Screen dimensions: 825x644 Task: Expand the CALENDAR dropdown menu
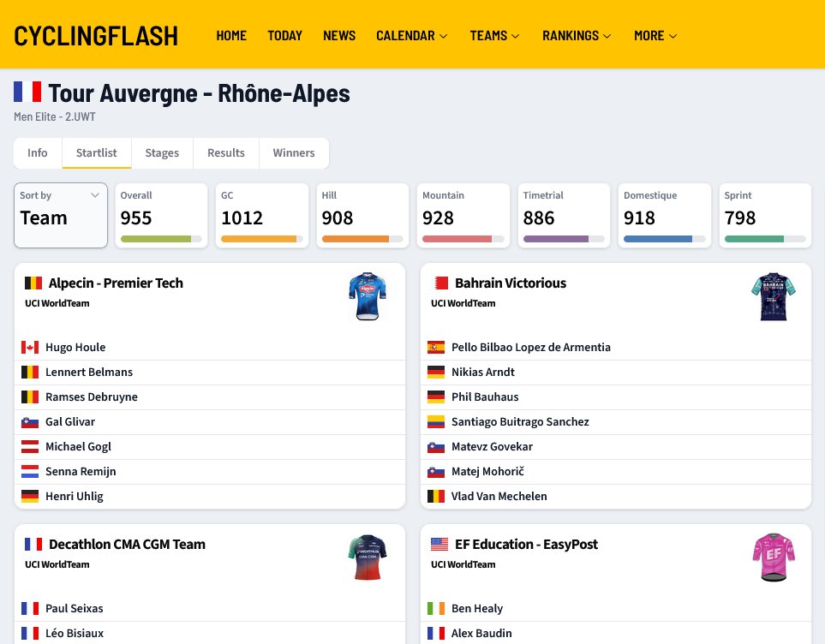click(412, 36)
